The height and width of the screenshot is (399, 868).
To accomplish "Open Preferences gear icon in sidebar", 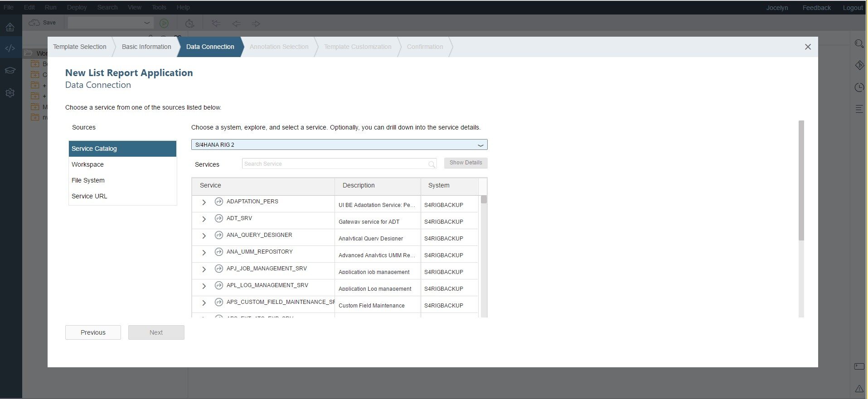I will click(x=10, y=93).
